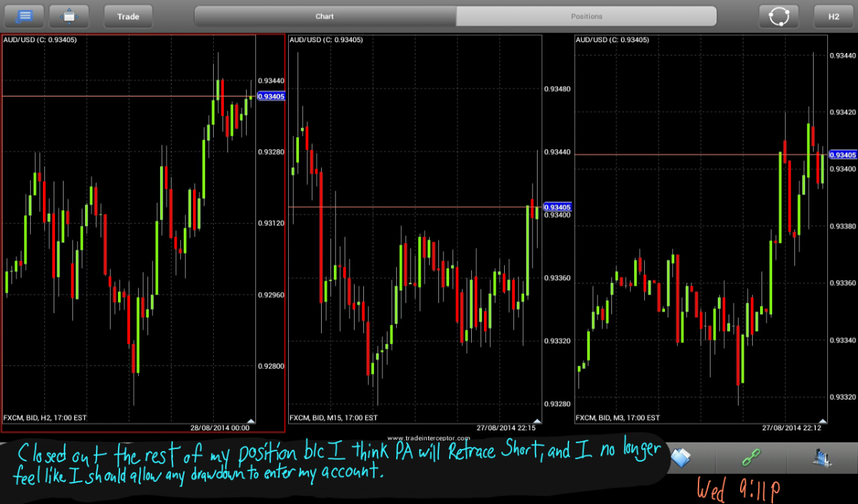
Task: Select the 0.93405 price tag on M15 chart
Action: coord(557,207)
